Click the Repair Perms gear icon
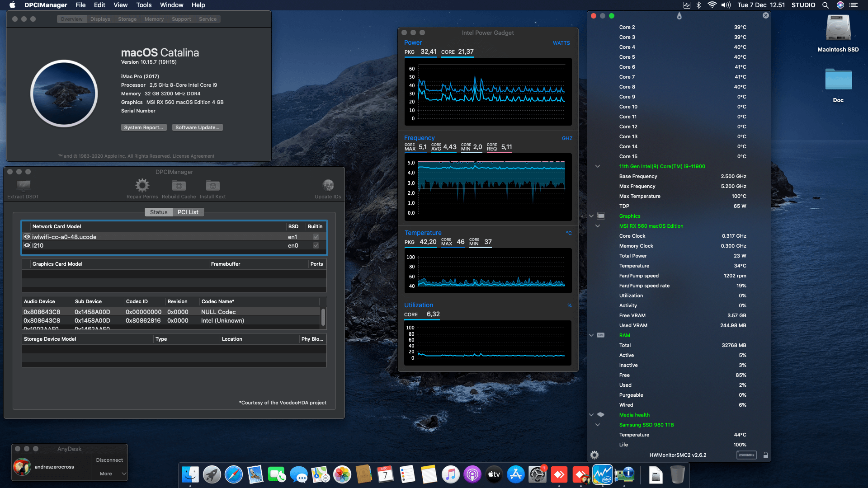Viewport: 868px width, 488px height. [x=142, y=185]
